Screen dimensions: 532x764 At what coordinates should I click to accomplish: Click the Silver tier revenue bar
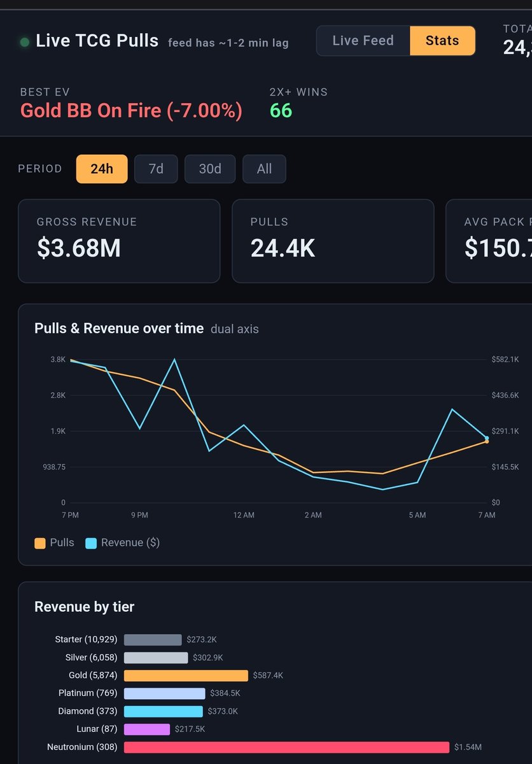156,658
